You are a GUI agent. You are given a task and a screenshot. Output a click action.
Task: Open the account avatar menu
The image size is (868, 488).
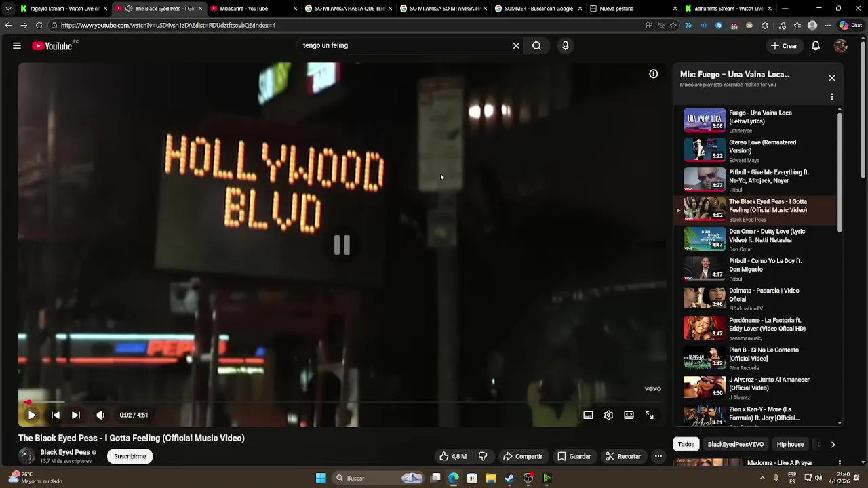pos(841,46)
